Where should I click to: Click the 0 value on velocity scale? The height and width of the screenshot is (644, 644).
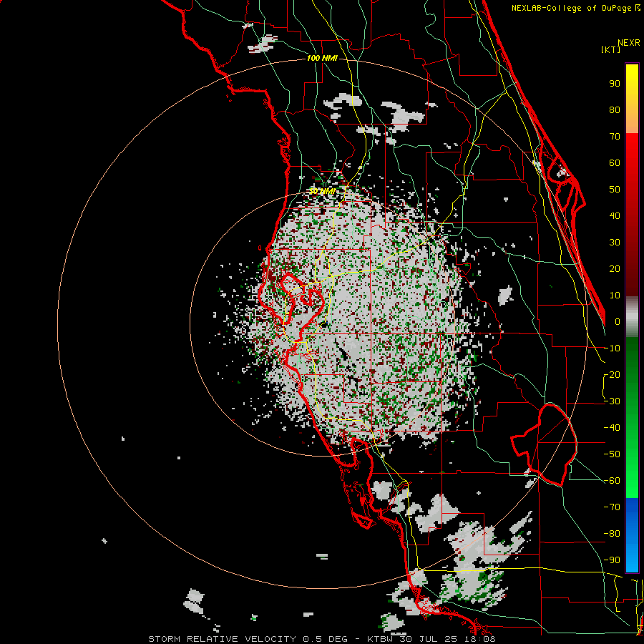618,321
